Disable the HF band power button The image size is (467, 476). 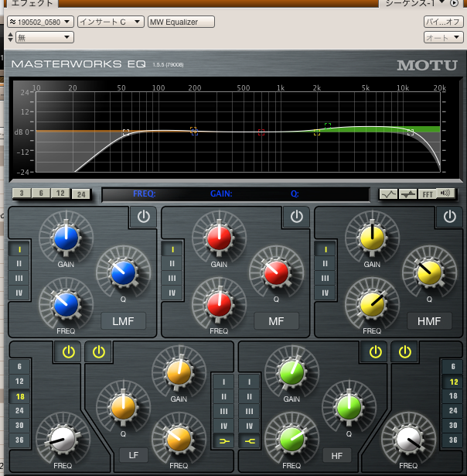point(376,352)
